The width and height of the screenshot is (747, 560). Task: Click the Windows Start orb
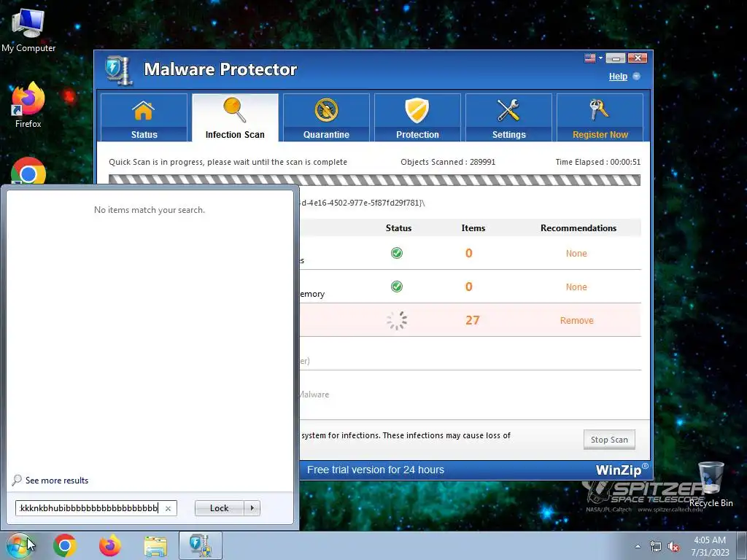pyautogui.click(x=18, y=545)
